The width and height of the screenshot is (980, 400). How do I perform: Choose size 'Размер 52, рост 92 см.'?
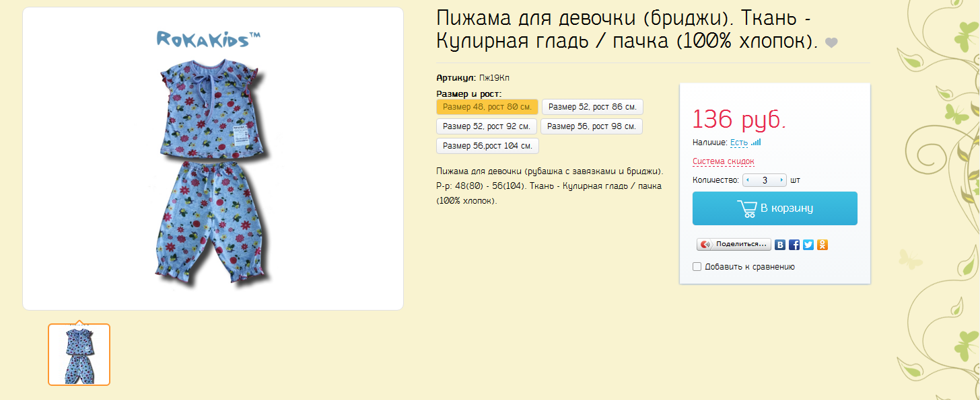[487, 126]
